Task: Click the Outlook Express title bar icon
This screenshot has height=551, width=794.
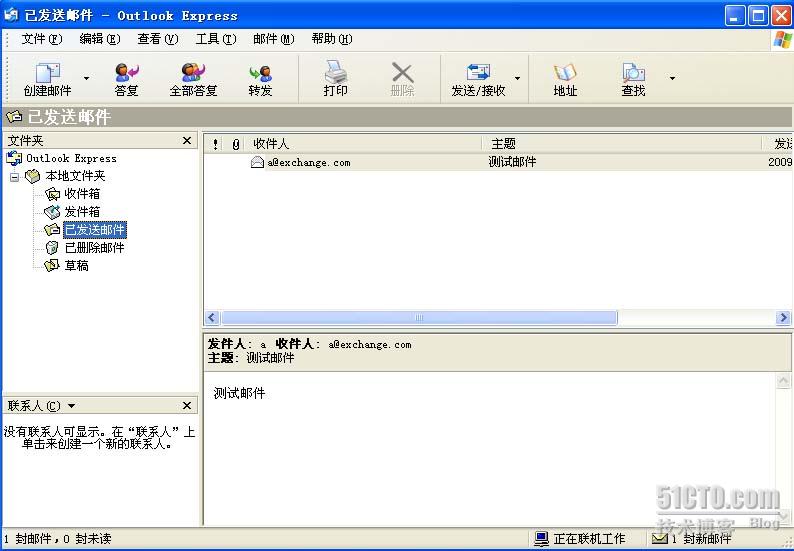Action: [11, 15]
